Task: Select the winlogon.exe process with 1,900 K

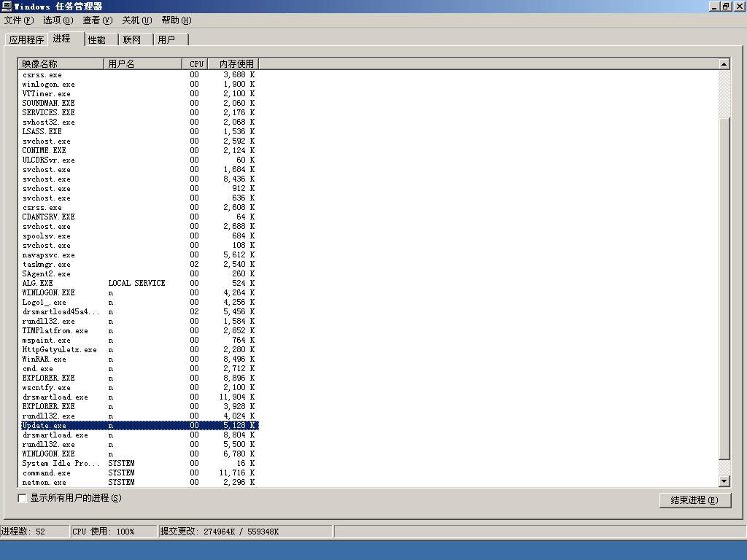Action: pyautogui.click(x=139, y=85)
